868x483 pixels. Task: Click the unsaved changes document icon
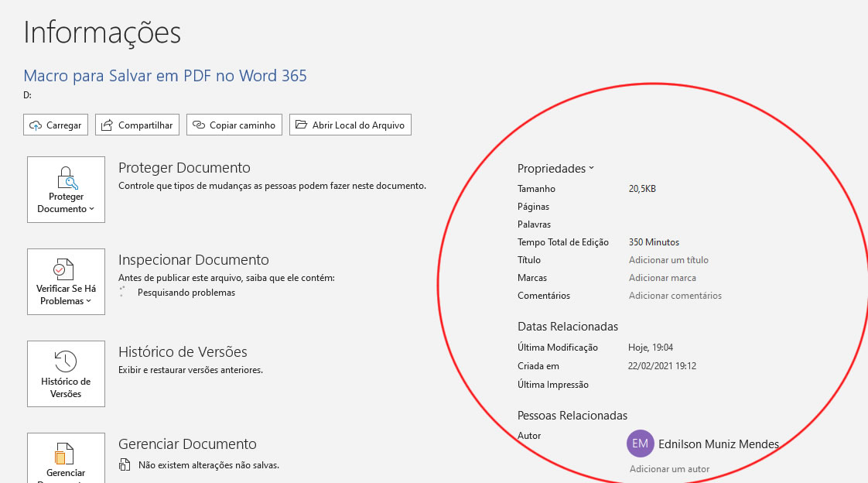point(125,464)
